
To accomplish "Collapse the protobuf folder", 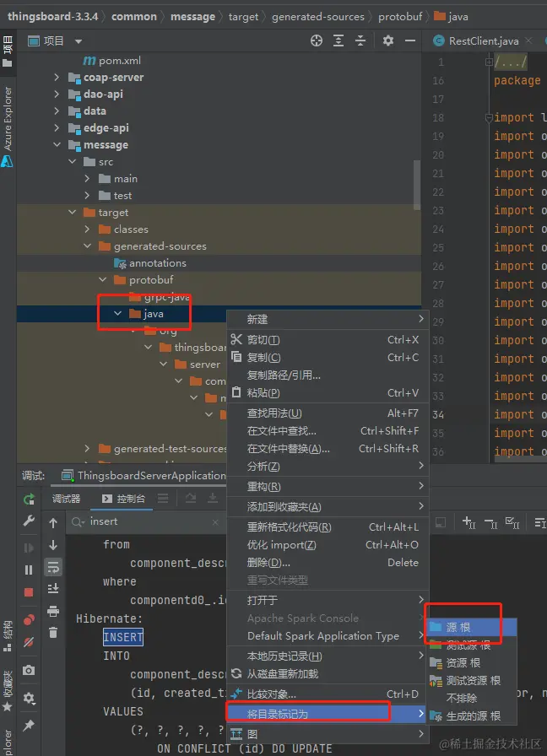I will [x=102, y=279].
